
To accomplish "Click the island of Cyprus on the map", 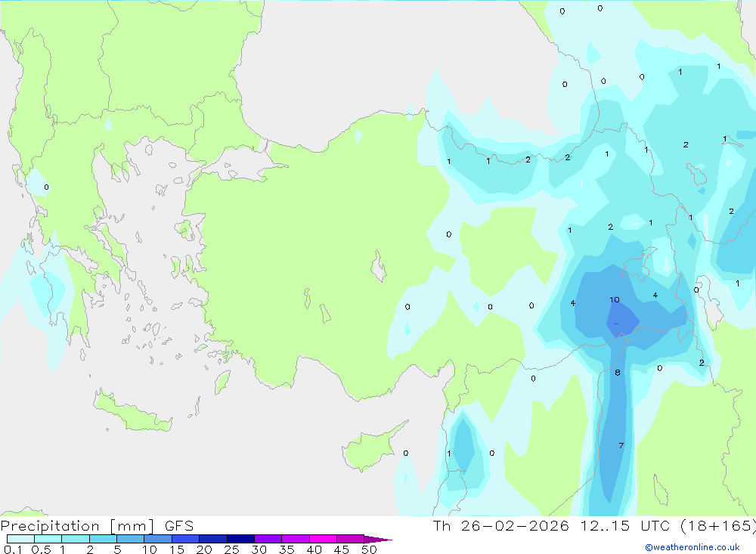I will pos(369,448).
